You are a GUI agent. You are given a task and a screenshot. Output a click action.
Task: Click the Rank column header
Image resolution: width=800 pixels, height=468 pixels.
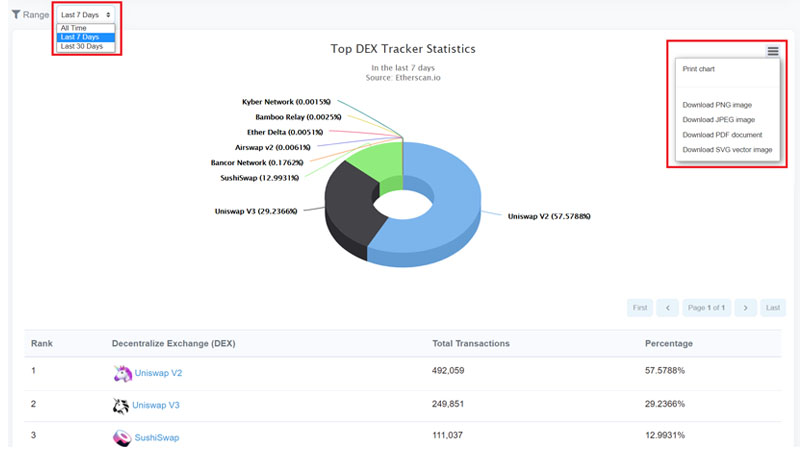42,343
